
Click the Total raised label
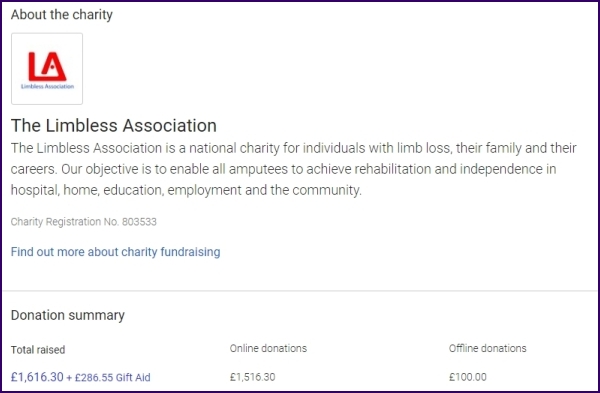click(x=38, y=350)
